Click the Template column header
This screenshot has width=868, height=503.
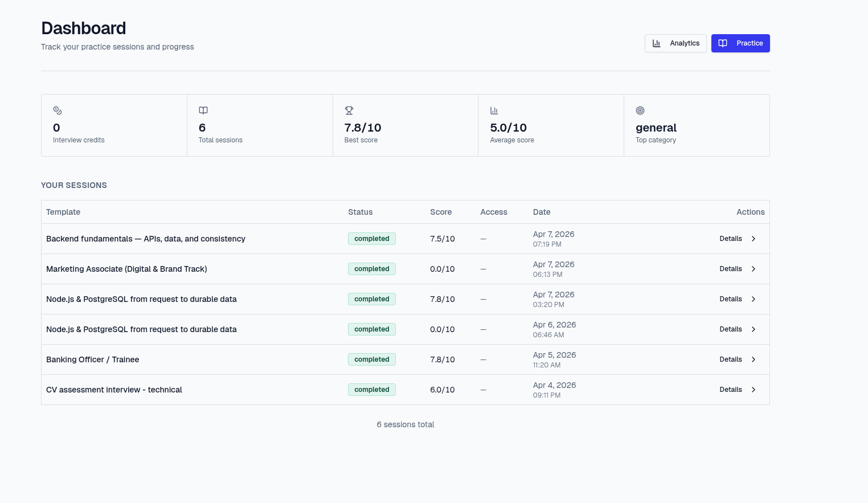coord(63,212)
